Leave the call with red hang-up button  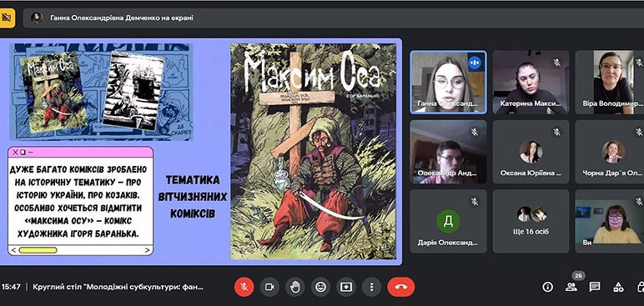pyautogui.click(x=401, y=287)
